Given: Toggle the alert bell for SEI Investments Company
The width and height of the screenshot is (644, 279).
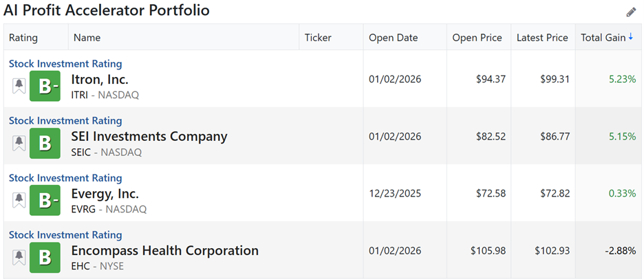Looking at the screenshot, I should point(19,143).
